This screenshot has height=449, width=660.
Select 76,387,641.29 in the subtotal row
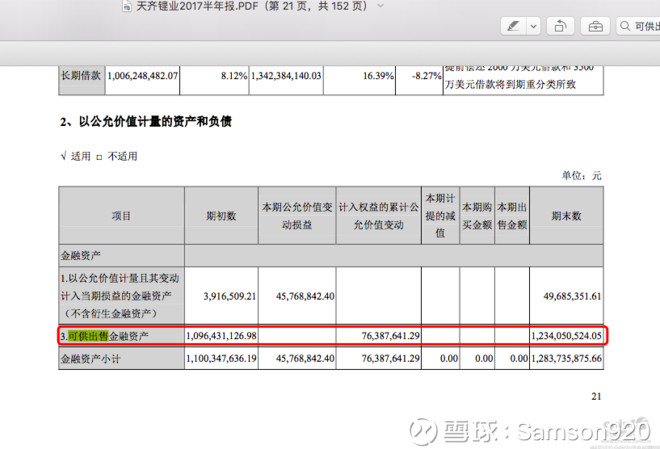pyautogui.click(x=391, y=359)
